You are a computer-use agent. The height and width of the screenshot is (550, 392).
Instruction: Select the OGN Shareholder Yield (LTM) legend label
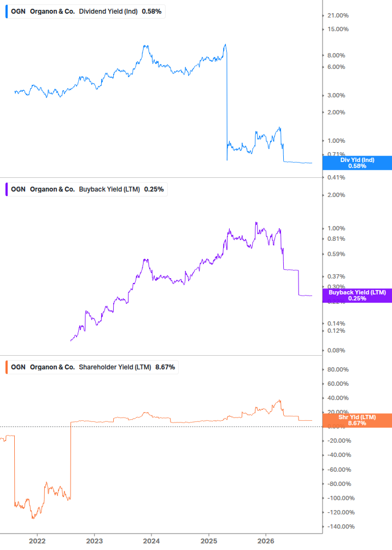click(93, 367)
